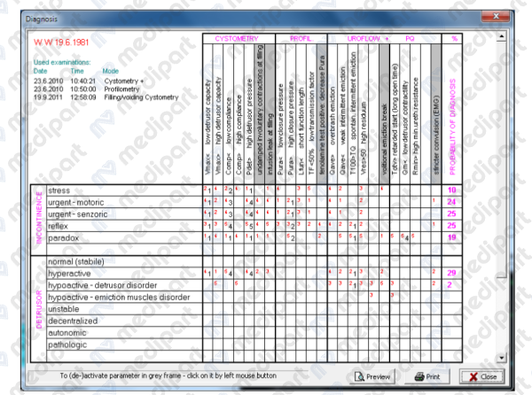The height and width of the screenshot is (395, 532).
Task: Select the 'paradox' incontinence row
Action: click(x=124, y=238)
